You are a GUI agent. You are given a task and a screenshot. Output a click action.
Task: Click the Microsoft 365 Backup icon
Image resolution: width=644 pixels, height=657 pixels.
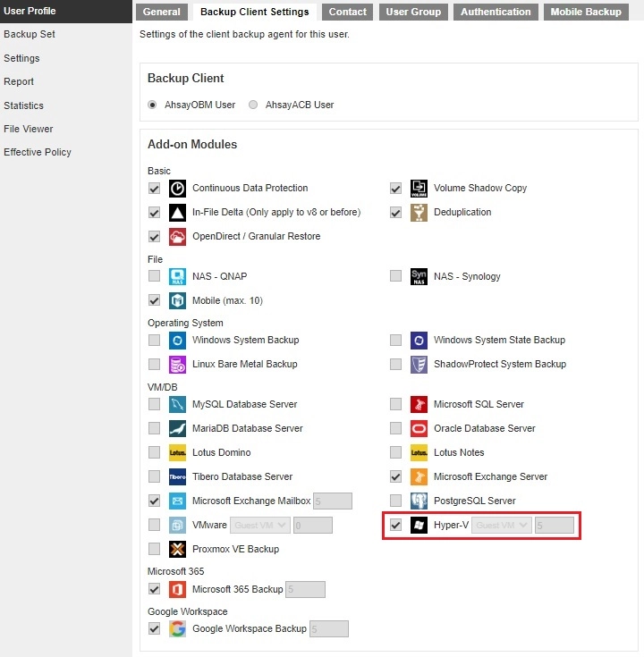point(178,590)
